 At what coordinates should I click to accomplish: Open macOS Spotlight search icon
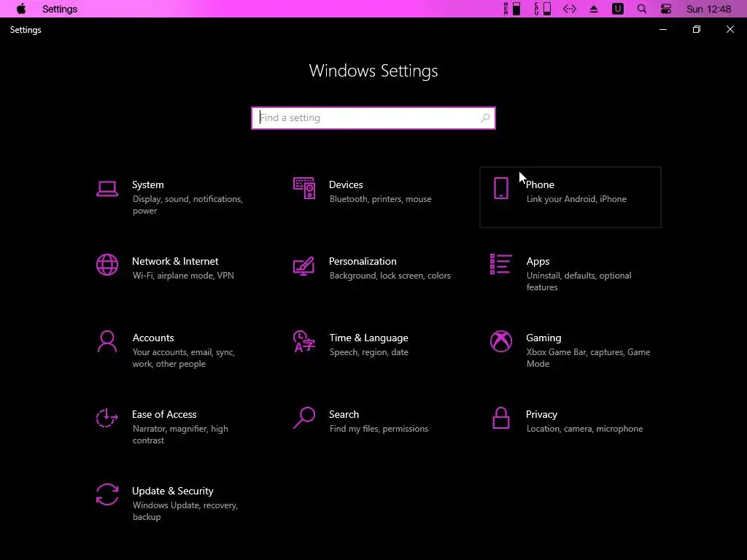pos(642,9)
